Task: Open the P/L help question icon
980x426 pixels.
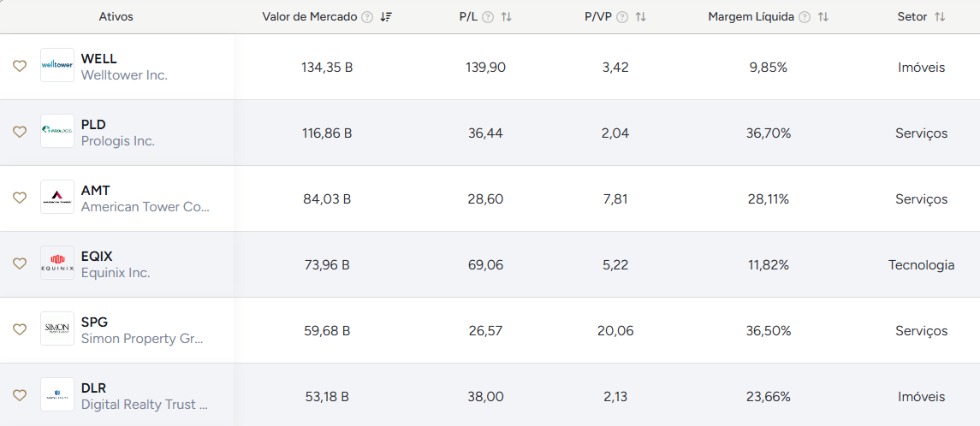Action: pyautogui.click(x=488, y=17)
